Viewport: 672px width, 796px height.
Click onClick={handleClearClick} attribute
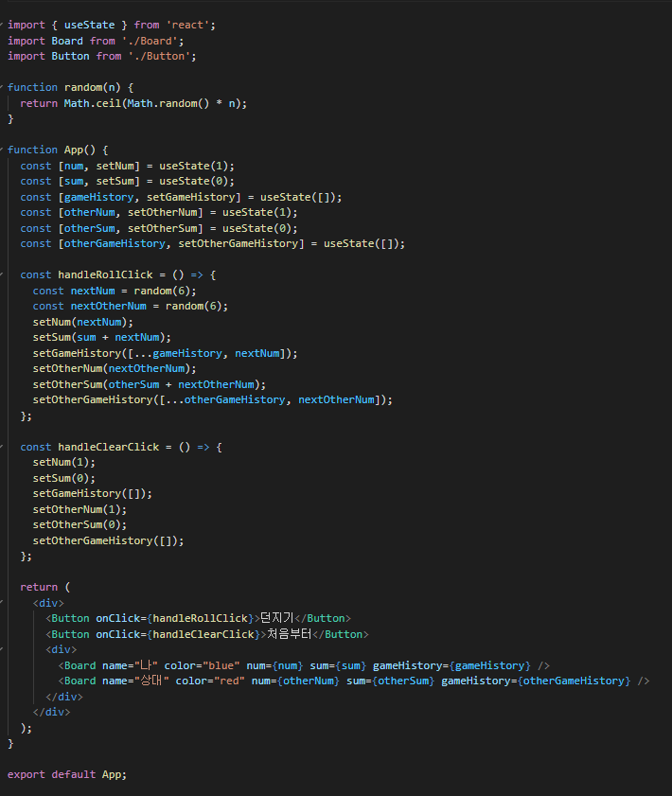(178, 634)
